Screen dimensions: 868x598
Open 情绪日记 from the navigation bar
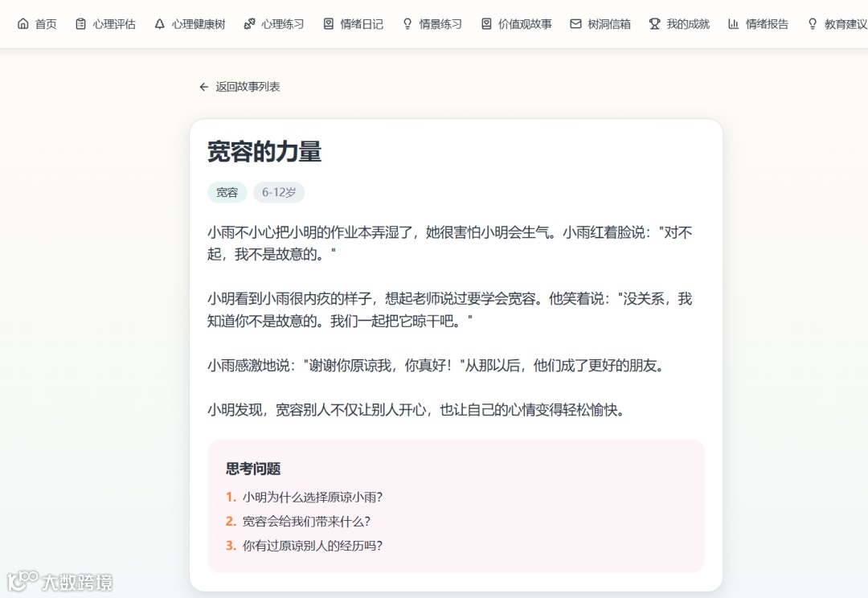[x=353, y=24]
